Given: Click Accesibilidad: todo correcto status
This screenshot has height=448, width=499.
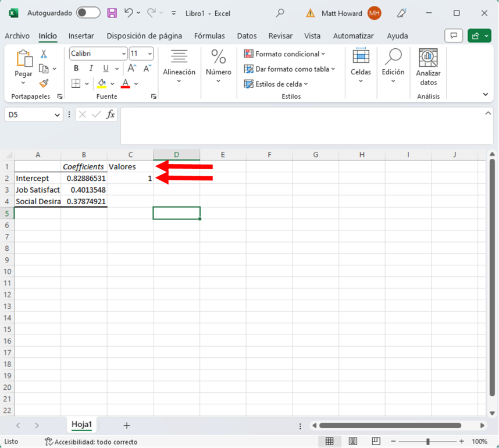Looking at the screenshot, I should pyautogui.click(x=91, y=442).
